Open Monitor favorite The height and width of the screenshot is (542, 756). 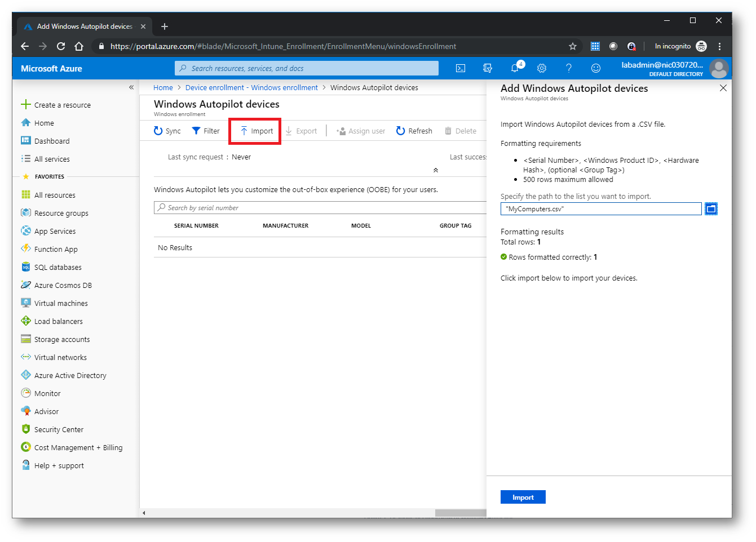coord(41,393)
